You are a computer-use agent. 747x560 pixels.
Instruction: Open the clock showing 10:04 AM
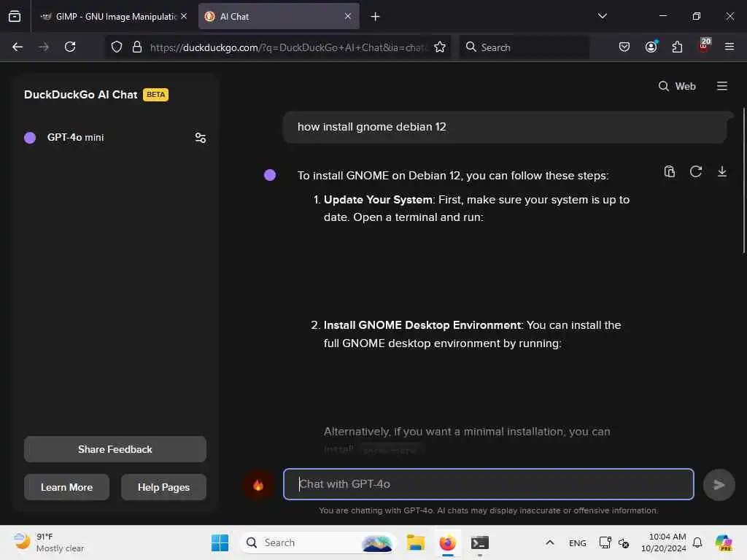click(x=664, y=542)
